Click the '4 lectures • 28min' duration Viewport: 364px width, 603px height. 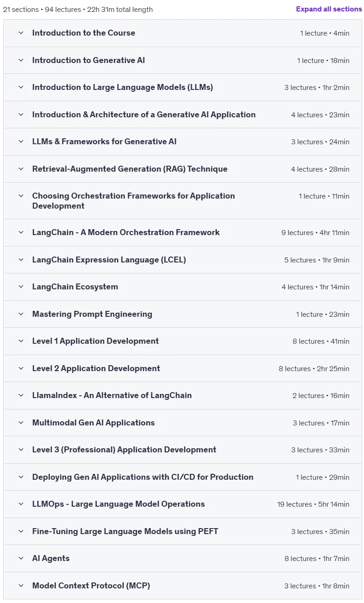tap(320, 169)
